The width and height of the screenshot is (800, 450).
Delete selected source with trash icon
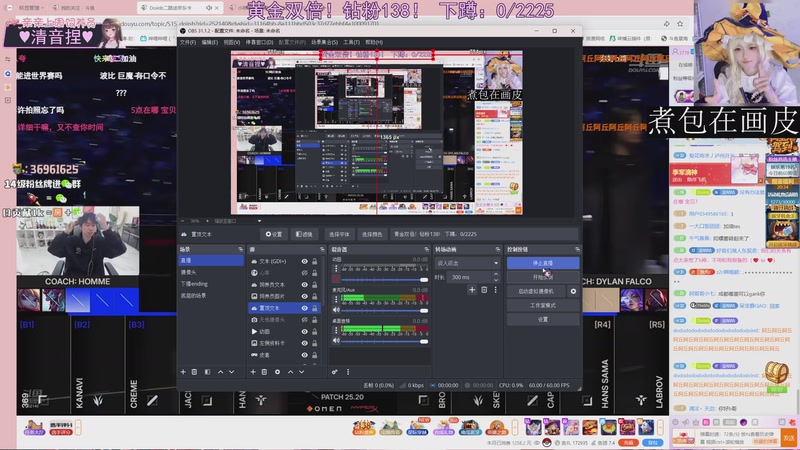pos(264,372)
